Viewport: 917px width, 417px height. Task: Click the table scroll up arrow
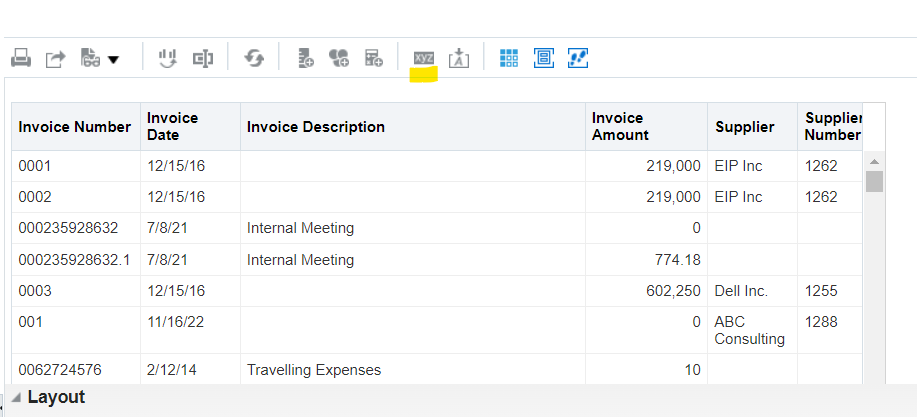click(874, 161)
